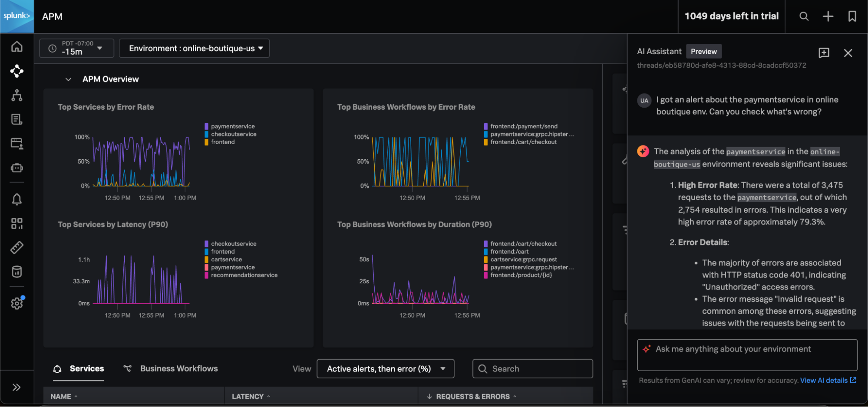Click recommendationservice legend entry

pos(244,275)
